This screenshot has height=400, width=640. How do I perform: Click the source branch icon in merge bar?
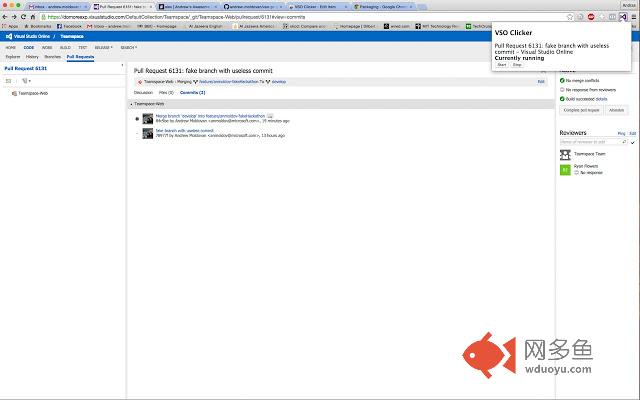pyautogui.click(x=196, y=82)
